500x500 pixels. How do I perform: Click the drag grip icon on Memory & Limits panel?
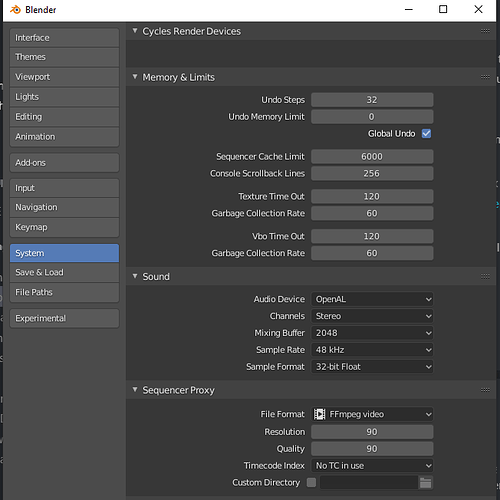click(x=485, y=77)
